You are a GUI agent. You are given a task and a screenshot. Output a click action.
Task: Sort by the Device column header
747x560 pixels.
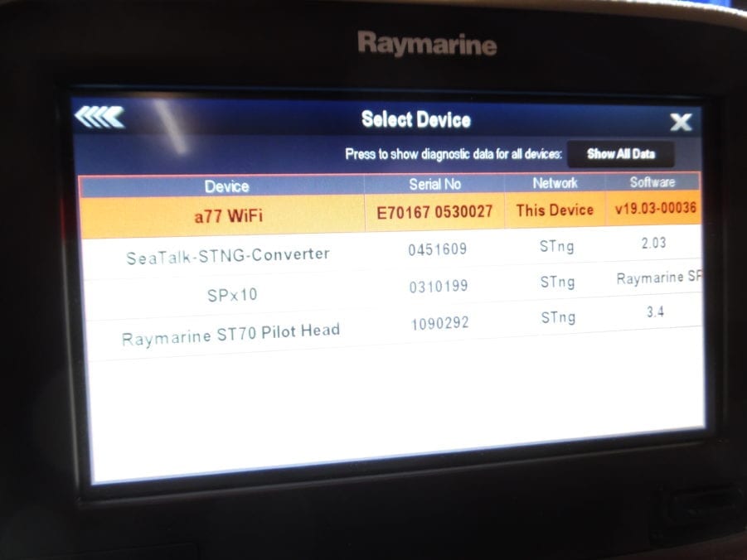(226, 186)
